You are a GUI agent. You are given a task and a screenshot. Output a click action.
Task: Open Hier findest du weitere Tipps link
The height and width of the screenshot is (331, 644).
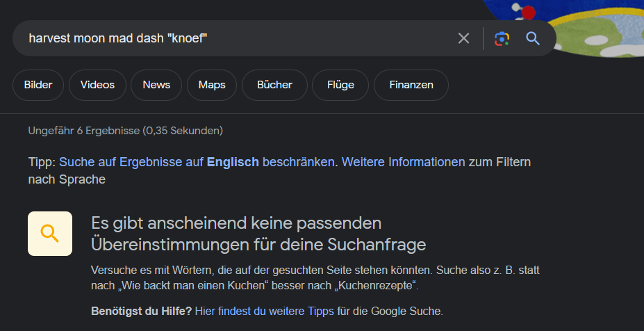pyautogui.click(x=265, y=312)
